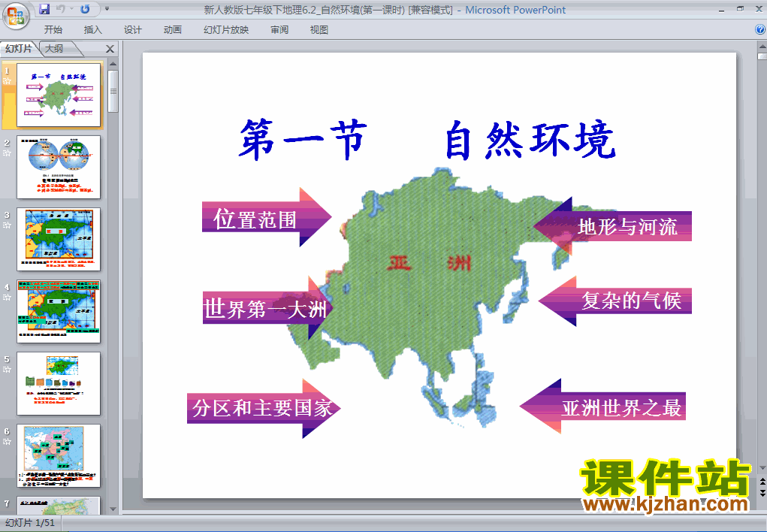Click the 地形与河流 arrow shape

[x=612, y=226]
